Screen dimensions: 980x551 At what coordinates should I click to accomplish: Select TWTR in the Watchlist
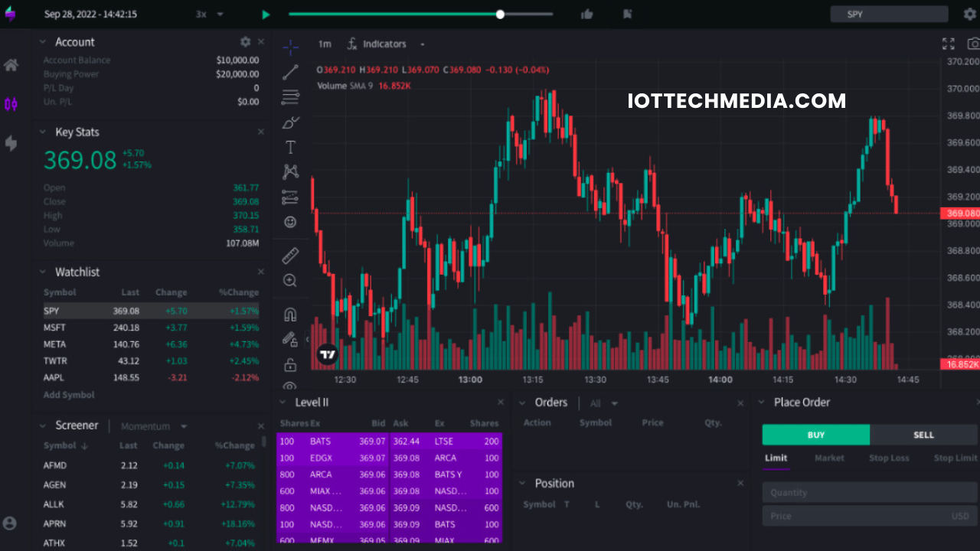[151, 361]
